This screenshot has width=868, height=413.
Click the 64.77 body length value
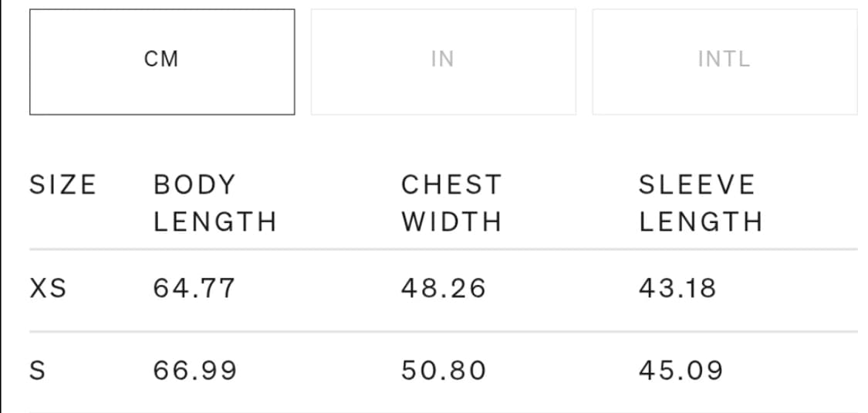194,289
